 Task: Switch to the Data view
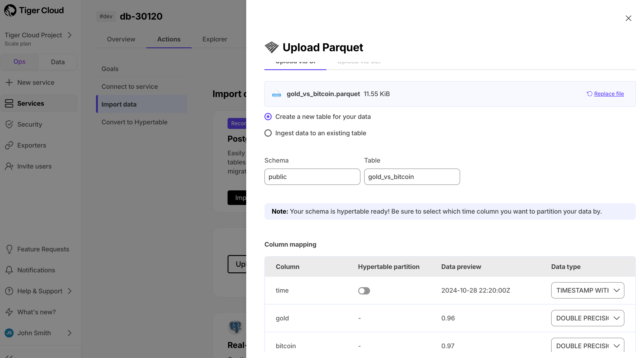[58, 61]
